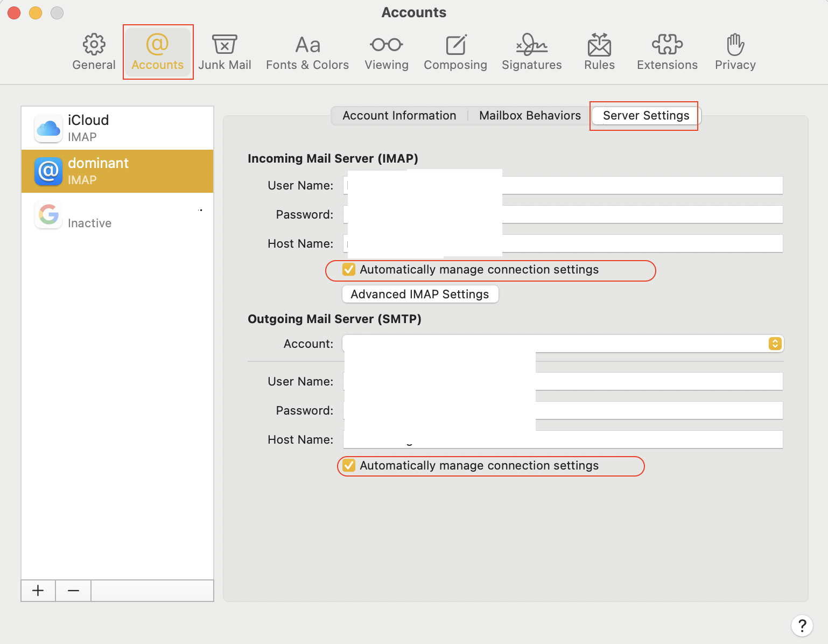This screenshot has height=644, width=828.
Task: Add a new account with plus button
Action: pyautogui.click(x=38, y=591)
